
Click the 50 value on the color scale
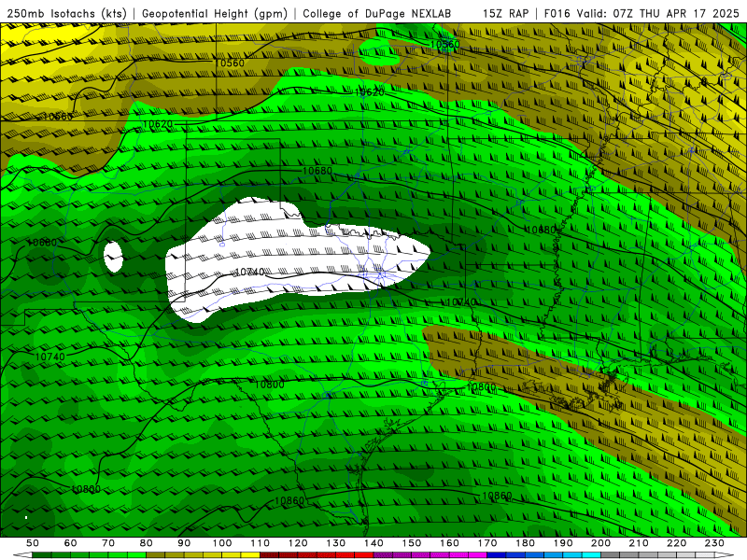(x=33, y=543)
